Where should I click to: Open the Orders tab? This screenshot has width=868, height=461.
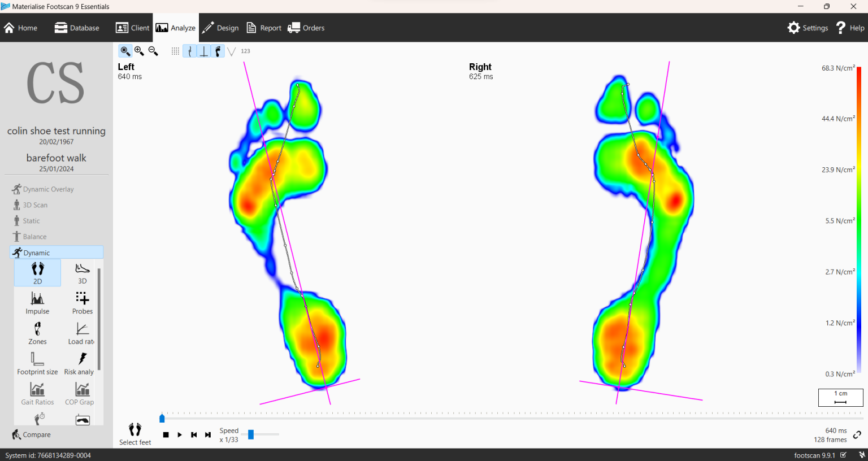tap(306, 28)
